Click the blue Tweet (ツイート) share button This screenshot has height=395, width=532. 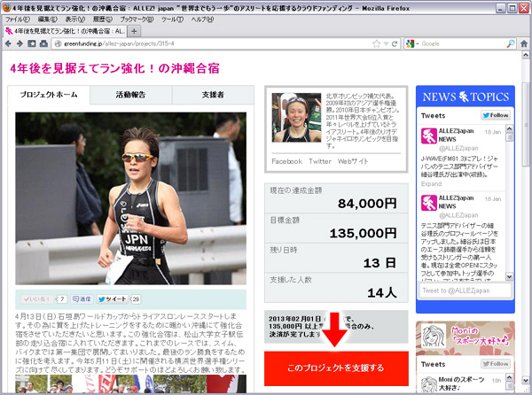(x=113, y=299)
